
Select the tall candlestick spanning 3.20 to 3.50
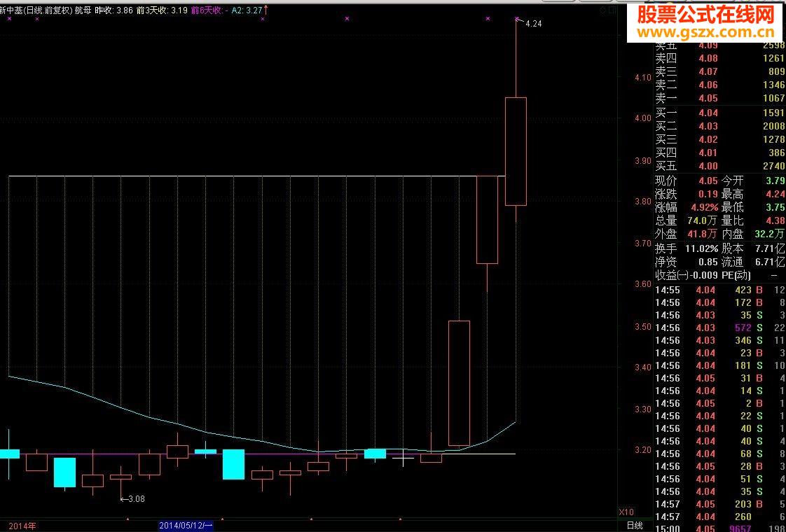[x=459, y=383]
